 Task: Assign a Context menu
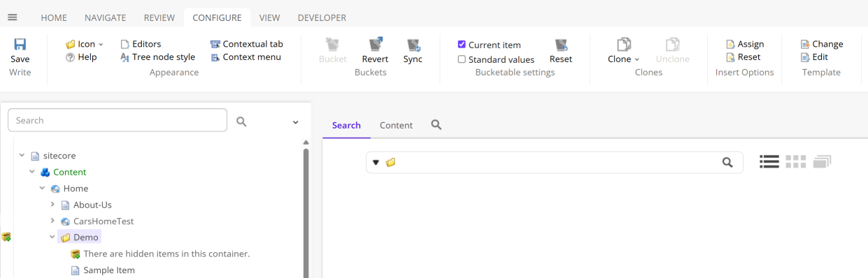click(246, 57)
